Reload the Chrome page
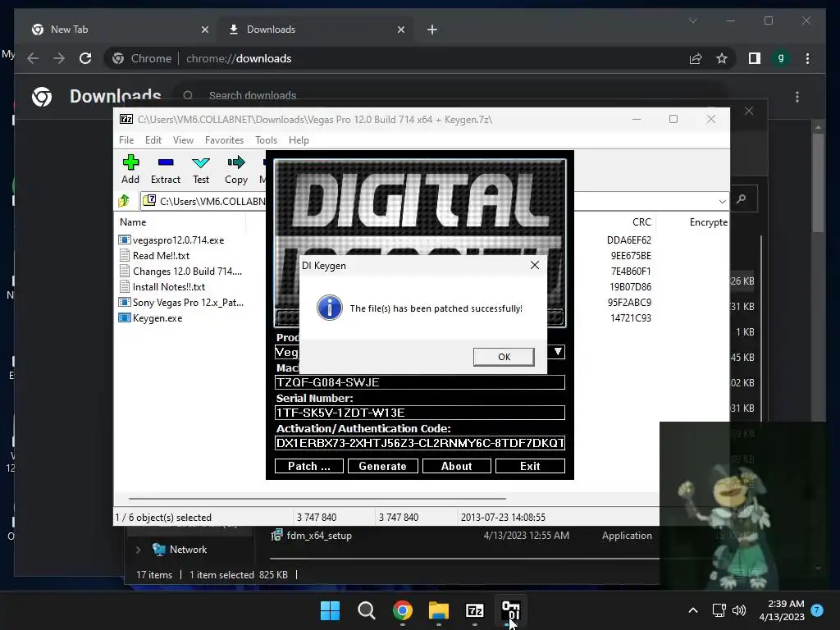Image resolution: width=840 pixels, height=630 pixels. 85,58
